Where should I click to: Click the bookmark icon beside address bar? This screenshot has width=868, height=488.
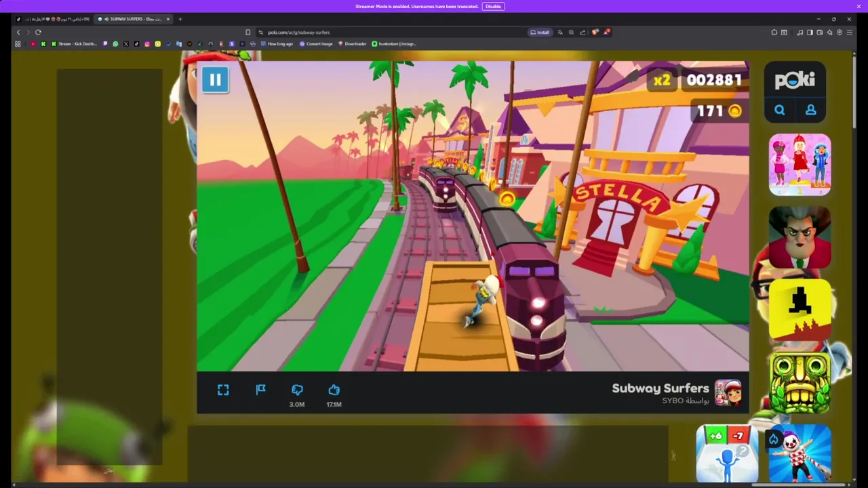[x=248, y=32]
